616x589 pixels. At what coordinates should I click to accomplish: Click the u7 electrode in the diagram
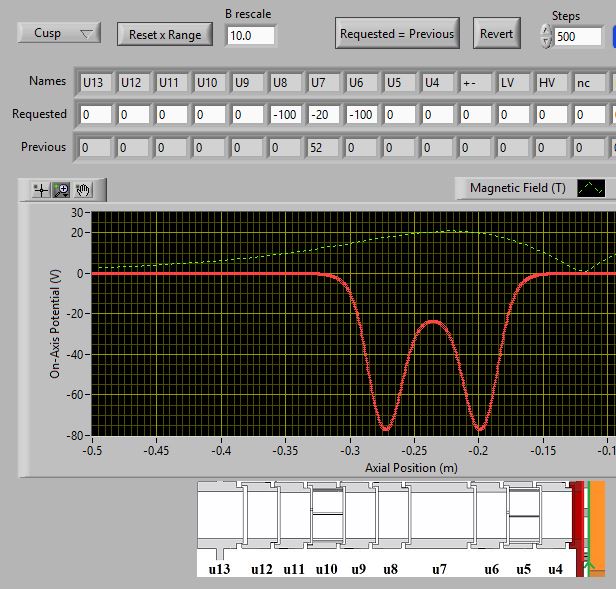pos(439,518)
